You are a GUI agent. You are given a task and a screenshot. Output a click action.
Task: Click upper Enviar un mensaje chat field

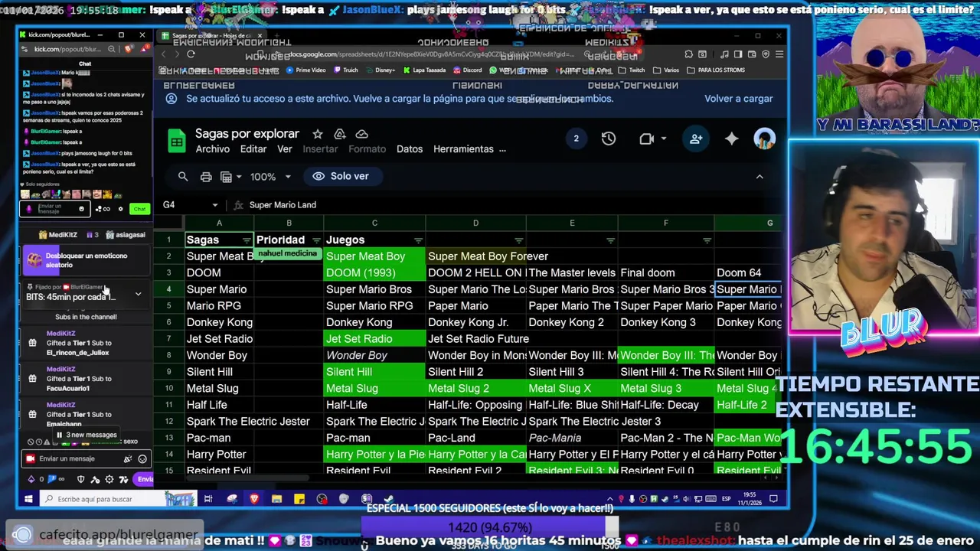tap(57, 208)
